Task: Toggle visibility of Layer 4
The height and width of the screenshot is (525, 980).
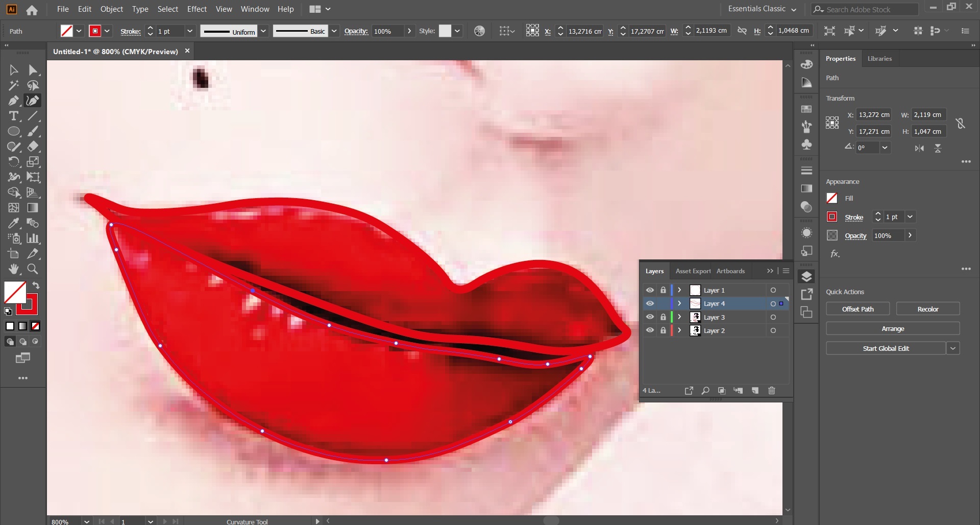Action: tap(650, 303)
